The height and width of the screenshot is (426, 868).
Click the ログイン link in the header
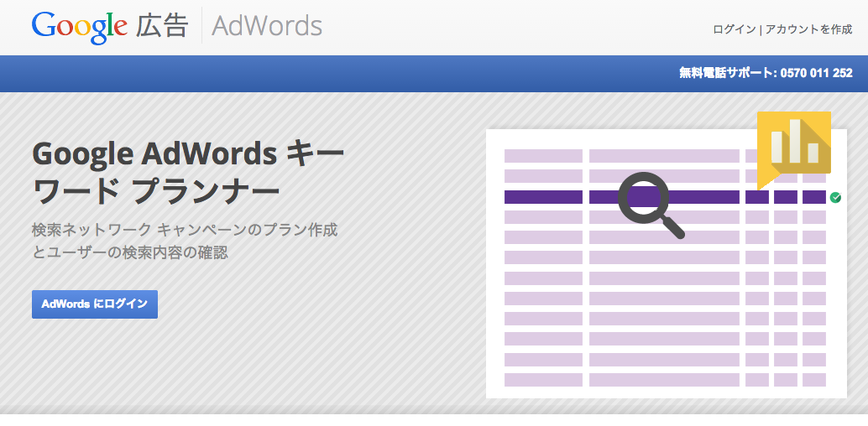734,30
